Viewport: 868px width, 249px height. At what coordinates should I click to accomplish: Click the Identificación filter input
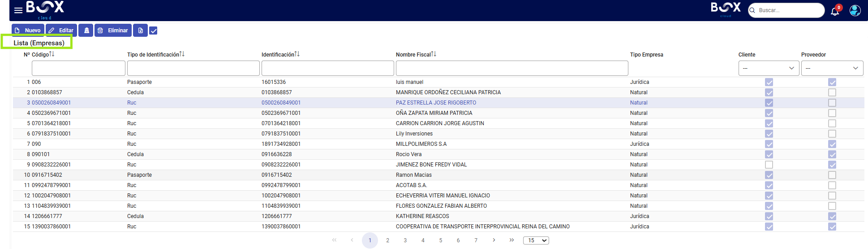point(328,68)
